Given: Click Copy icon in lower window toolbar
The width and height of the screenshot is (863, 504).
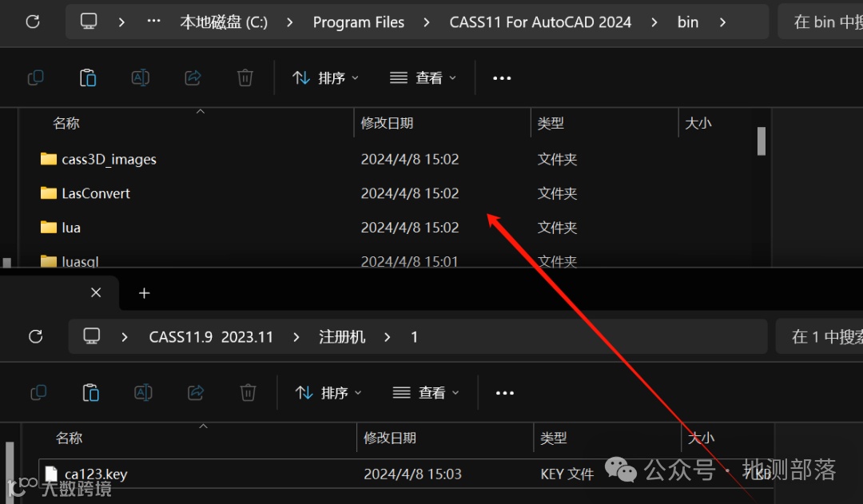Looking at the screenshot, I should tap(38, 392).
